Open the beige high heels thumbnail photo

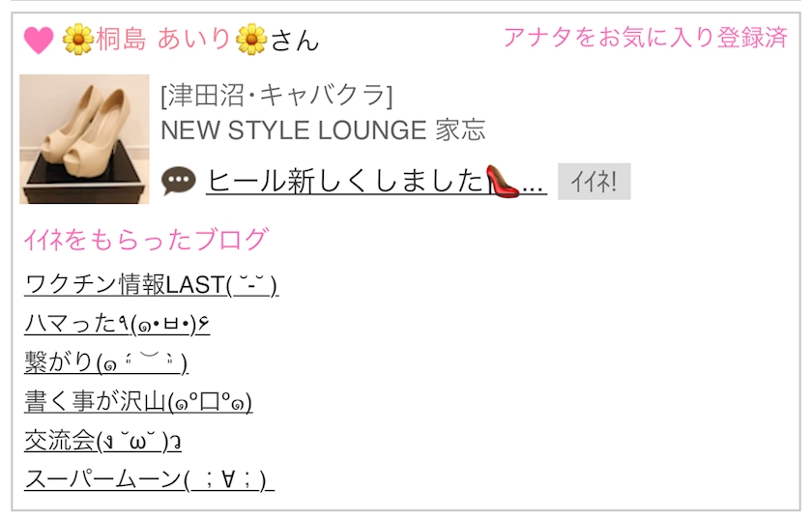[84, 139]
